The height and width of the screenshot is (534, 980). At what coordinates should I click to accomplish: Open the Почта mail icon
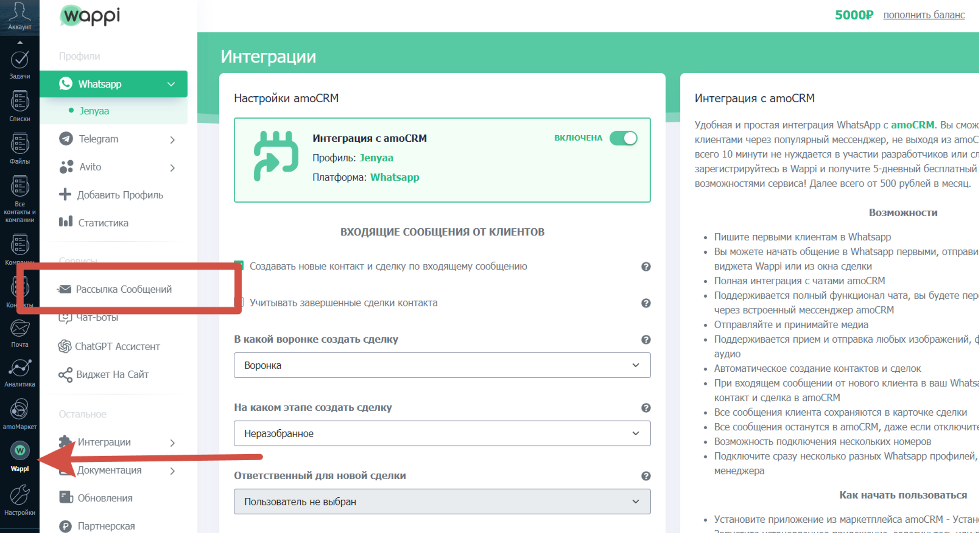click(x=19, y=333)
